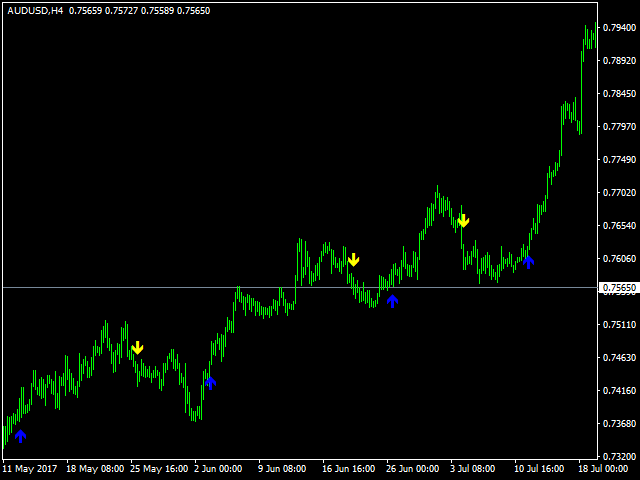Image resolution: width=640 pixels, height=480 pixels.
Task: Click the yellow down arrow above 25 May 16:00
Action: 138,348
